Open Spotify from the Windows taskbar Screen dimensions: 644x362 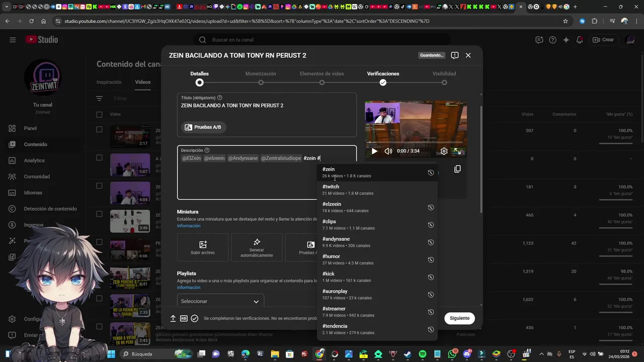422,354
